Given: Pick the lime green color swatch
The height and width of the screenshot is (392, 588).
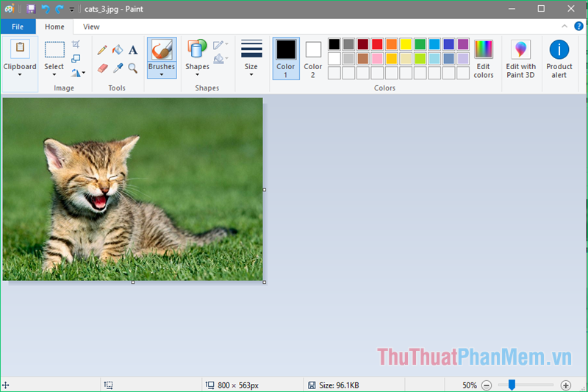Looking at the screenshot, I should tap(420, 59).
